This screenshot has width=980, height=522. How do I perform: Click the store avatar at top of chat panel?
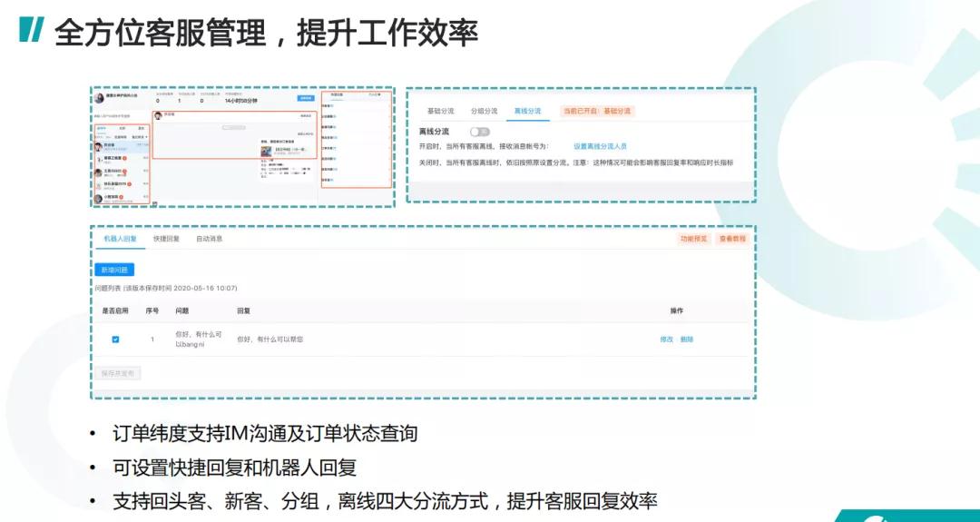coord(99,98)
